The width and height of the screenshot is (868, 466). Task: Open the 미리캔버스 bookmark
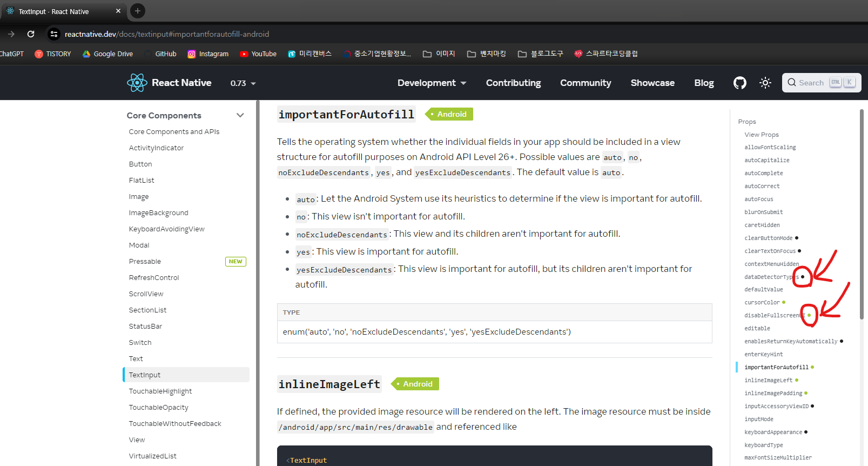click(309, 54)
